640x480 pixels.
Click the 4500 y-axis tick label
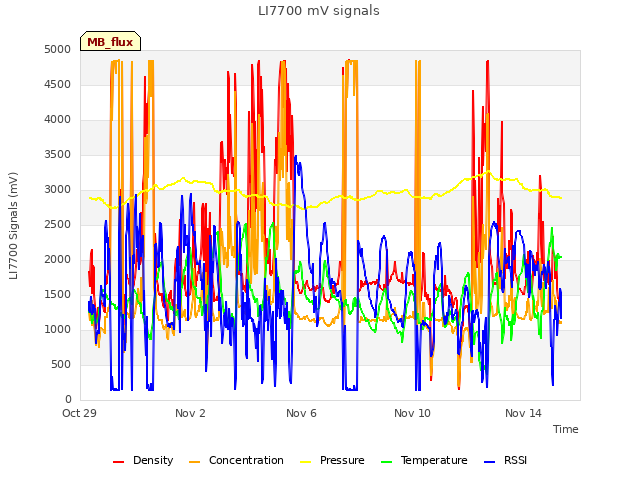click(x=58, y=84)
